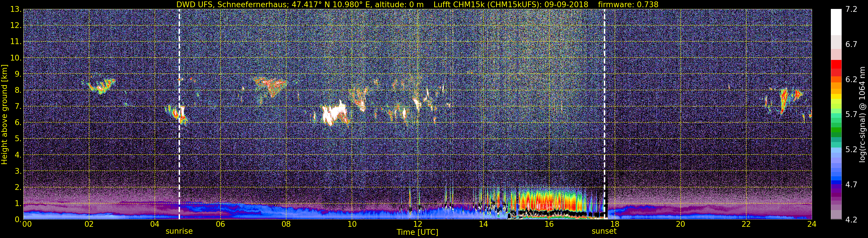Click the time axis tick label 12
868x238 pixels.
(417, 224)
